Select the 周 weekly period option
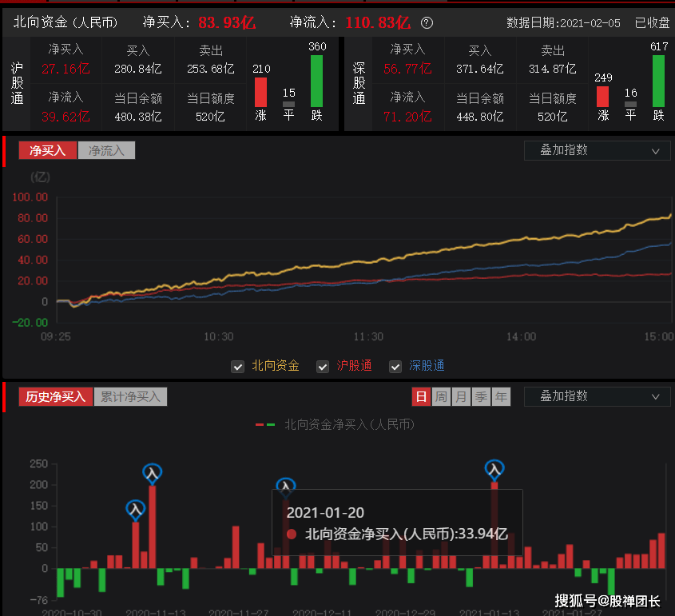The image size is (675, 616). pos(441,396)
